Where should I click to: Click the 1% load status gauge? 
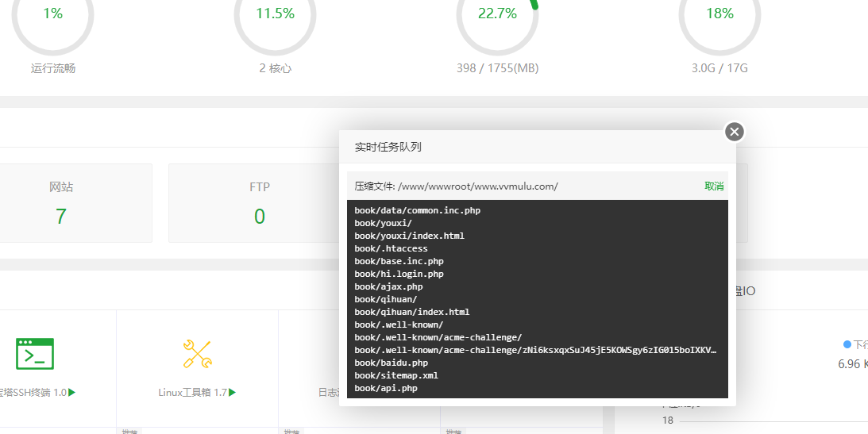coord(52,13)
